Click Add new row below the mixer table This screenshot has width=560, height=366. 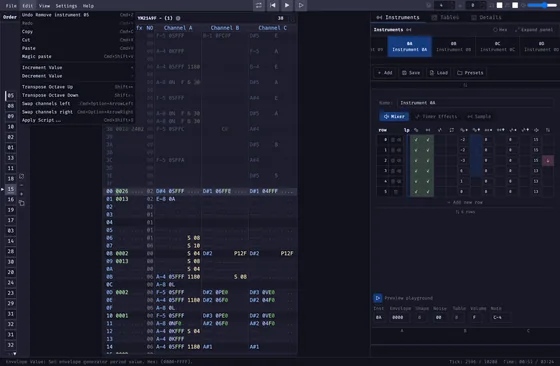pos(465,202)
